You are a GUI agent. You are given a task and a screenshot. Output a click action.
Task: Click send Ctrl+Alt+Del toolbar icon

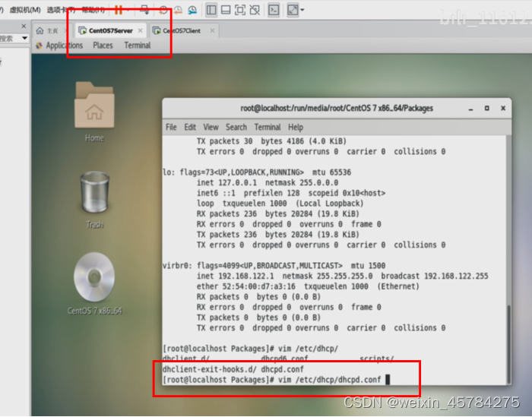click(145, 10)
